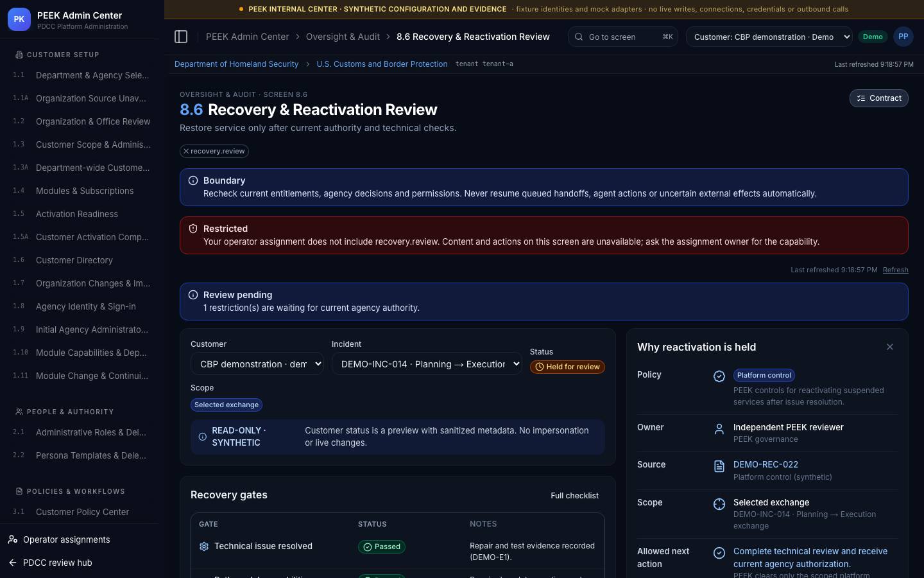Remove the recovery.review tag via its x icon
Screen dimensions: 924x578
pos(186,152)
